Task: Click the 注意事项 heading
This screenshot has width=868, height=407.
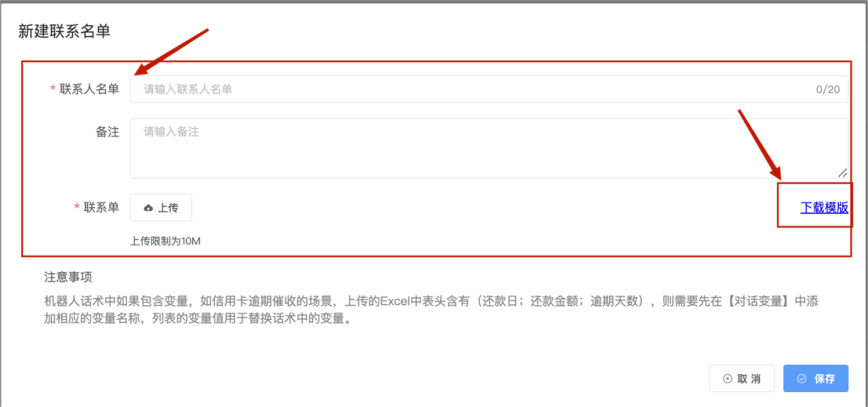Action: coord(68,277)
